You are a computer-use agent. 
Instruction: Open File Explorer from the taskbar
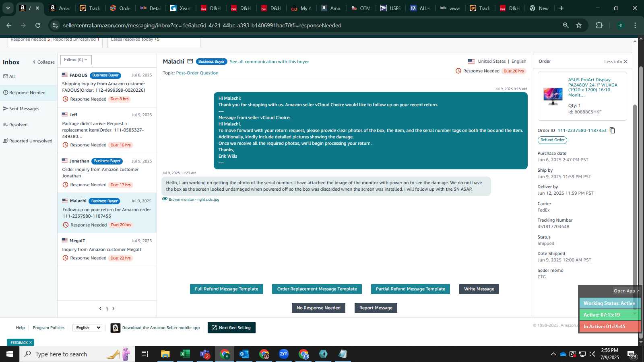pyautogui.click(x=165, y=354)
